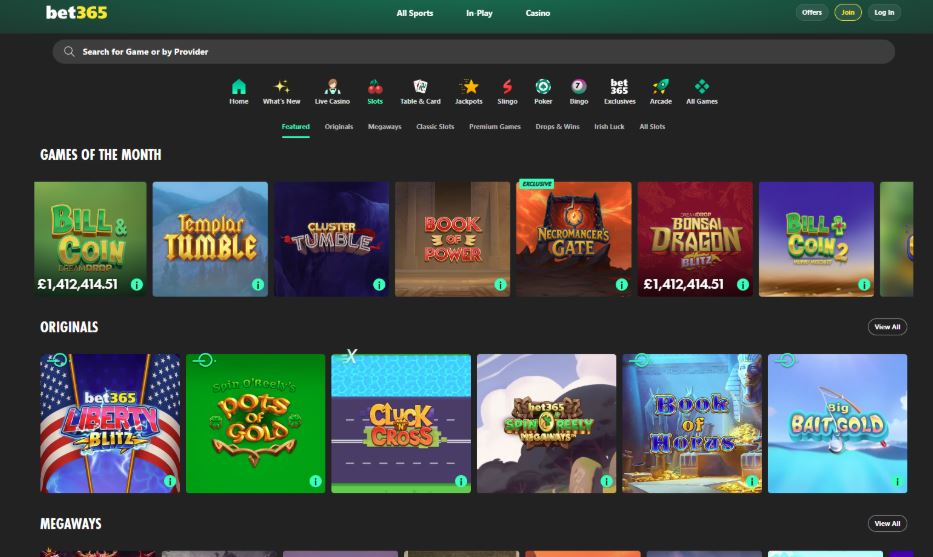933x557 pixels.
Task: Launch the Bonsai Dragon Blitz game
Action: click(x=695, y=239)
